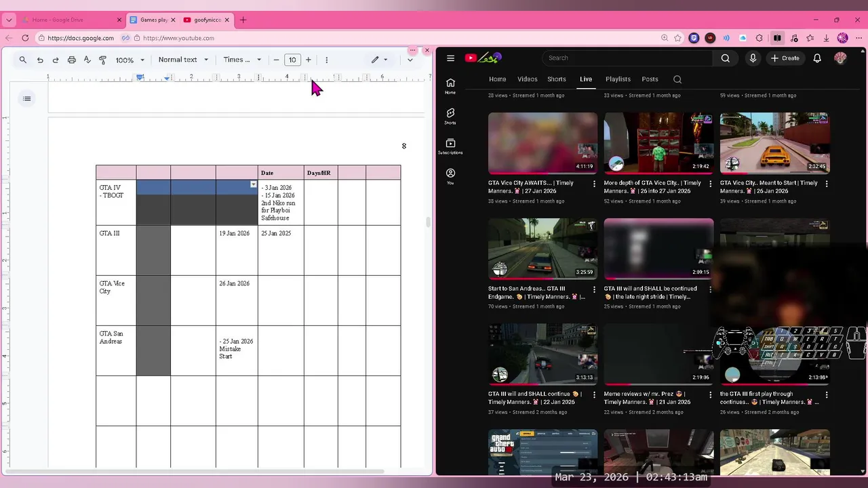868x488 pixels.
Task: Open browser tab search dropdown arrow
Action: click(x=9, y=20)
